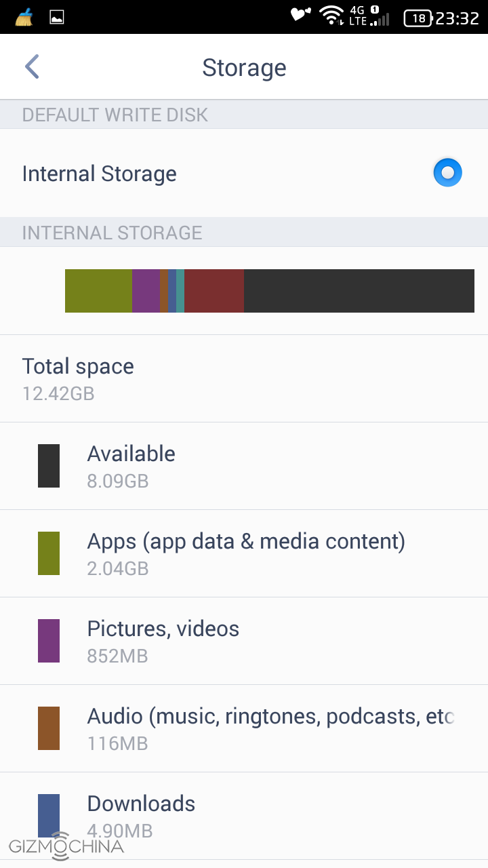Tap the Wi-Fi status icon
This screenshot has height=868, width=488.
point(331,16)
